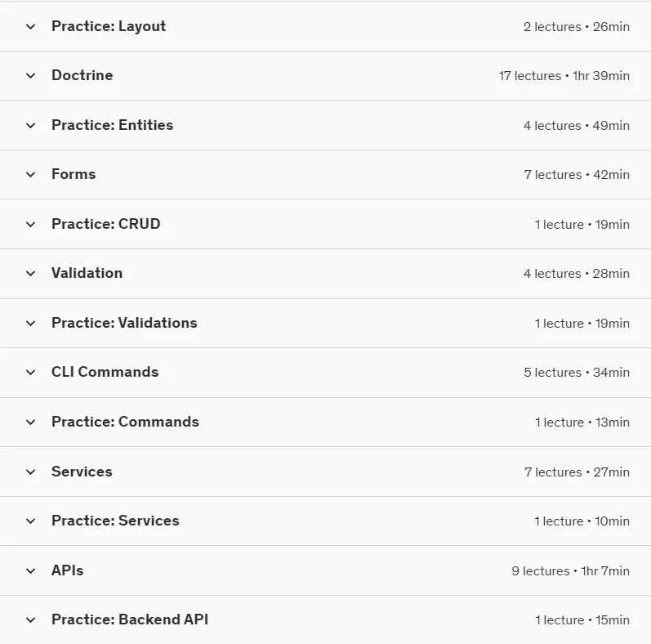Expand the Doctrine section chevron
Screen dimensions: 651x644
(30, 76)
